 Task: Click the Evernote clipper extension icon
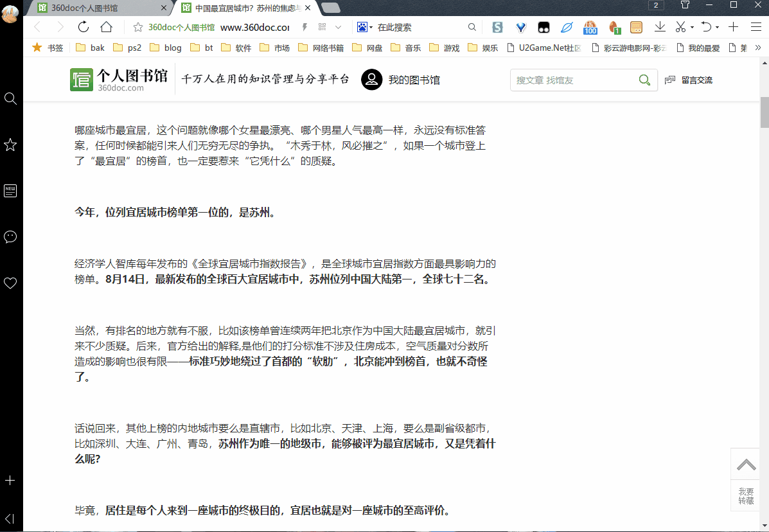566,28
